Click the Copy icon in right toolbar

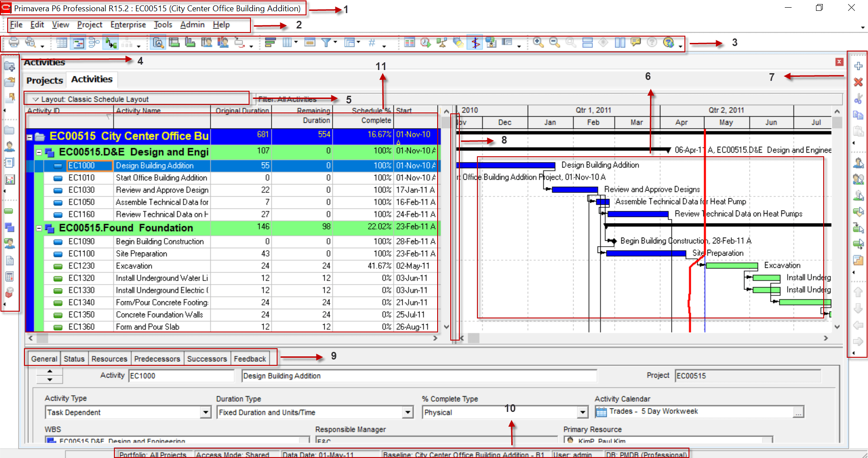point(858,115)
